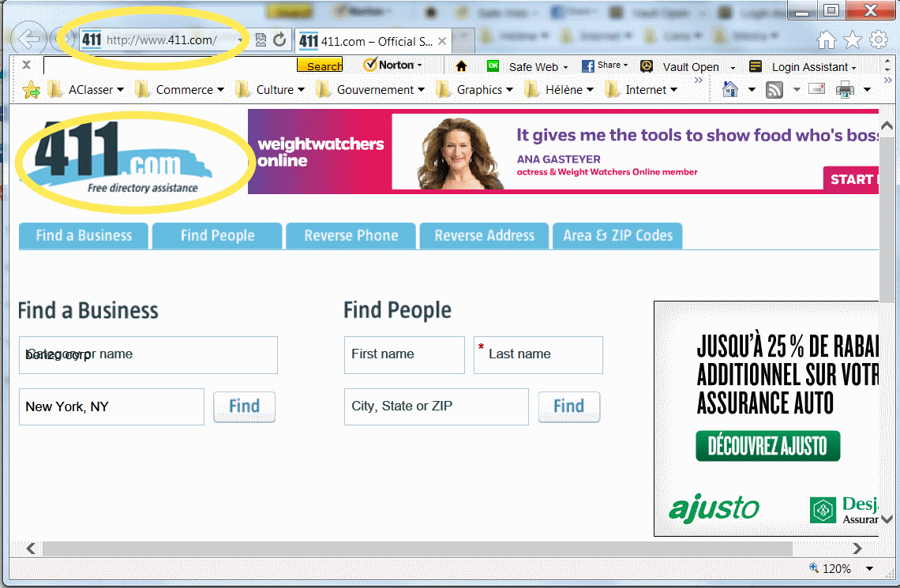
Task: Select the 411.com – Official S... tab
Action: pos(373,41)
